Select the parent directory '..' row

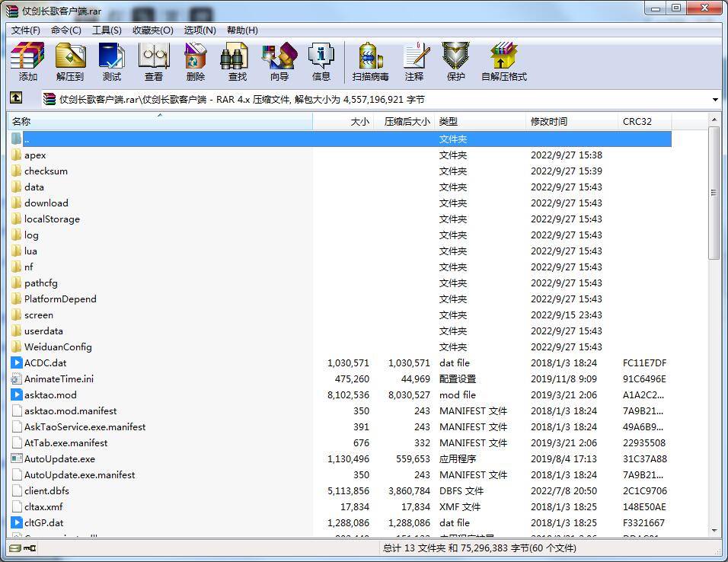click(x=340, y=139)
